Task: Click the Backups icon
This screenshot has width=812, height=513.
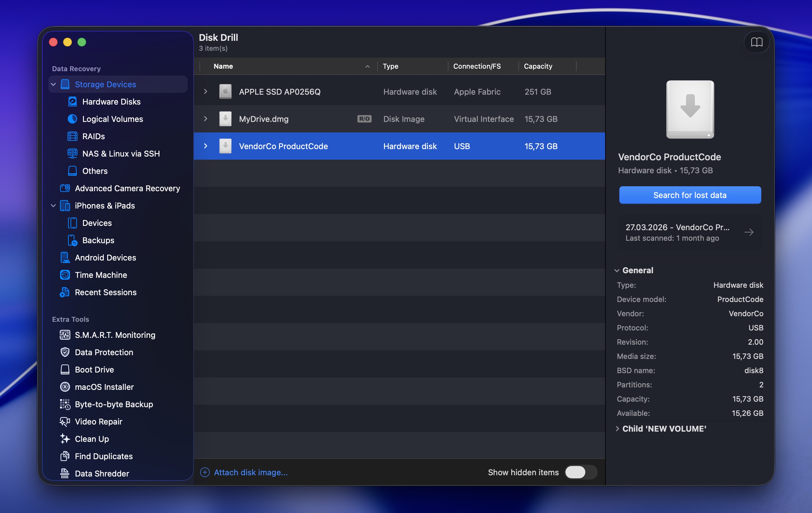Action: point(72,240)
